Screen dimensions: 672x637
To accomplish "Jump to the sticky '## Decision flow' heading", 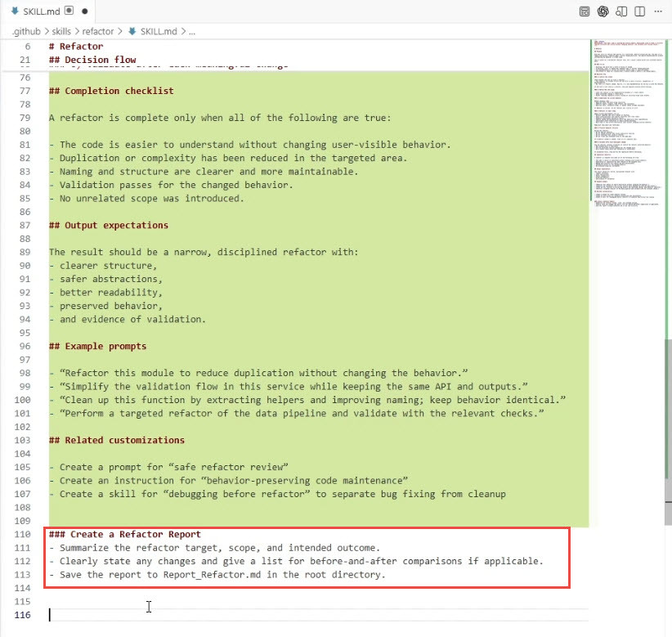I will point(92,60).
